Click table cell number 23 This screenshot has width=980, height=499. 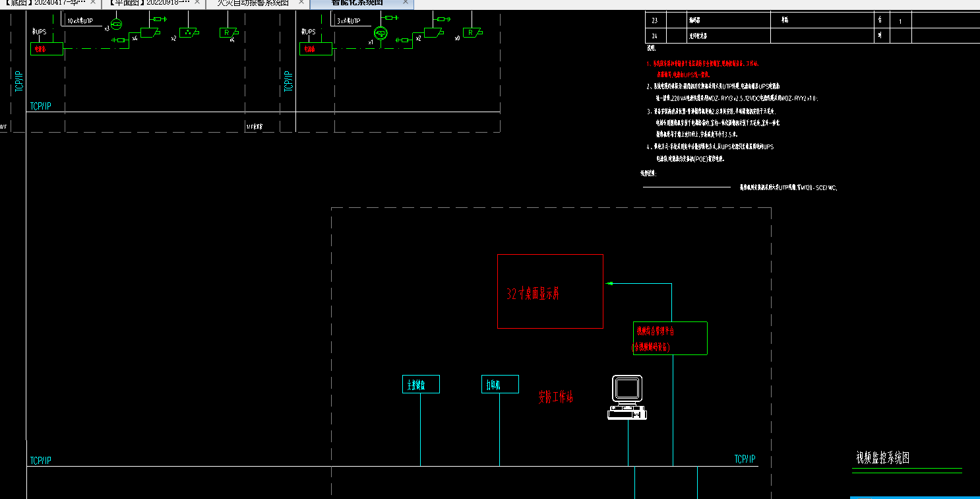[655, 21]
